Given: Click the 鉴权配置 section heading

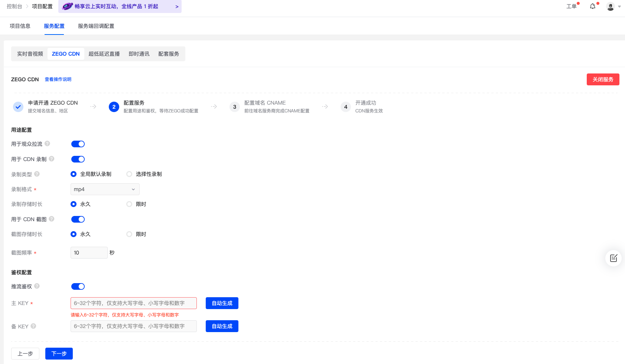Looking at the screenshot, I should 22,272.
